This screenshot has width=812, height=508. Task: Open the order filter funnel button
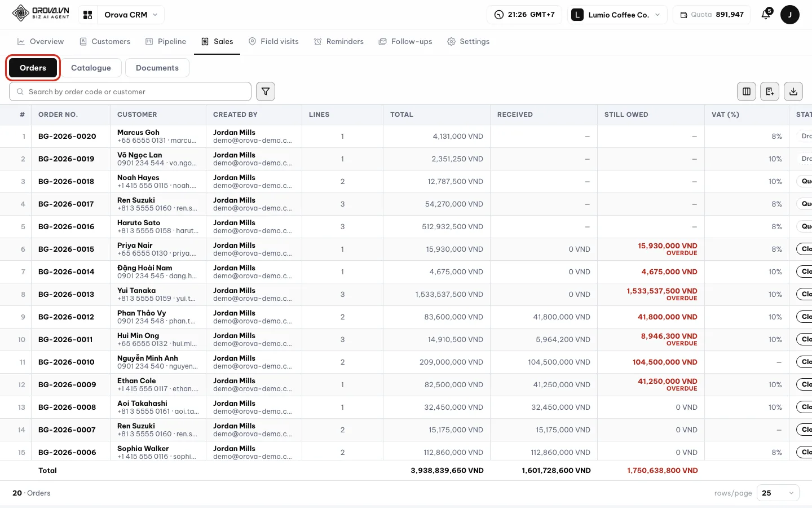(266, 91)
